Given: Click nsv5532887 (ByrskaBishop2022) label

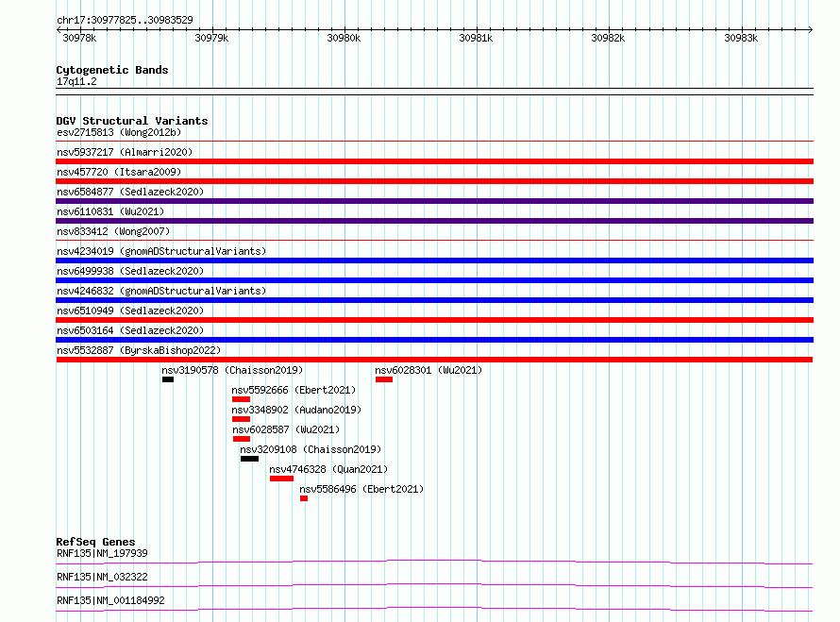Looking at the screenshot, I should click(x=139, y=350).
